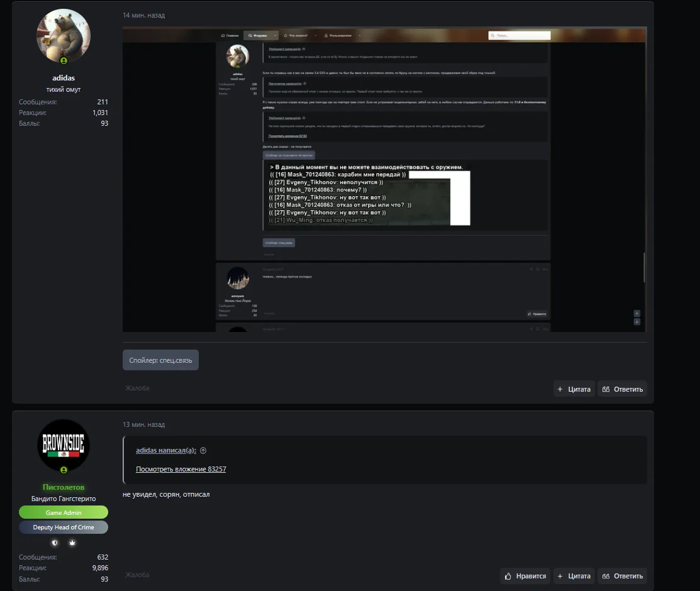The height and width of the screenshot is (591, 700).
Task: Click the Deputy Head of Crime badge
Action: click(64, 527)
